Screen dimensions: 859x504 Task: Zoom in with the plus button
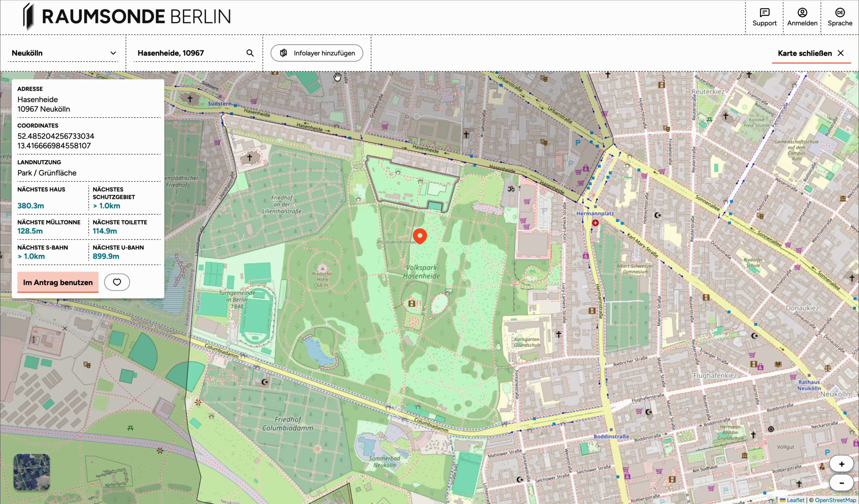(841, 464)
